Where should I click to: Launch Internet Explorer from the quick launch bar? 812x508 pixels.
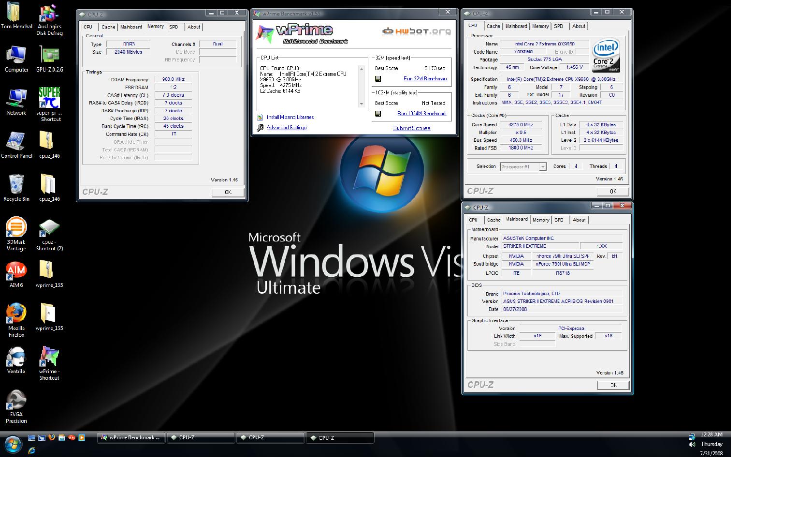pos(31,450)
